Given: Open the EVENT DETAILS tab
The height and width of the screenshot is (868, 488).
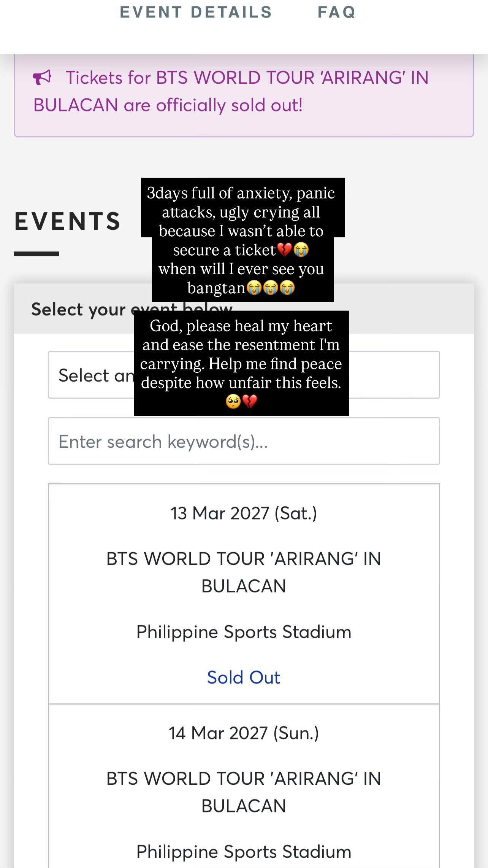Looking at the screenshot, I should [x=196, y=12].
